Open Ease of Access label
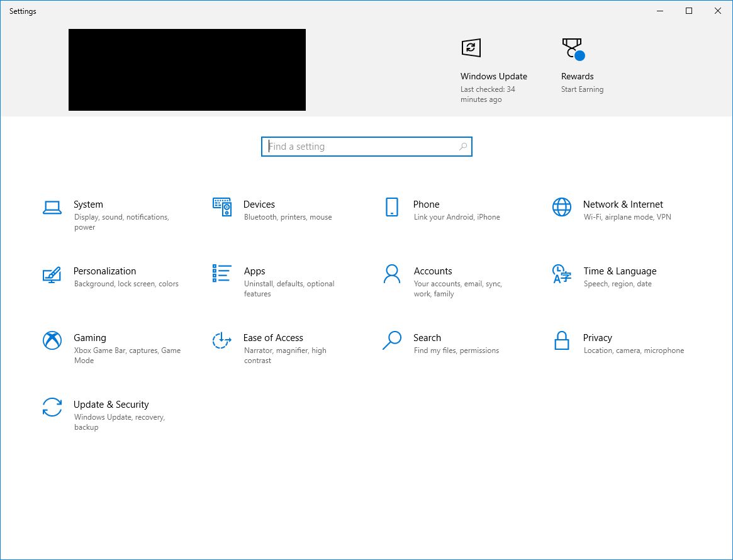 point(273,337)
